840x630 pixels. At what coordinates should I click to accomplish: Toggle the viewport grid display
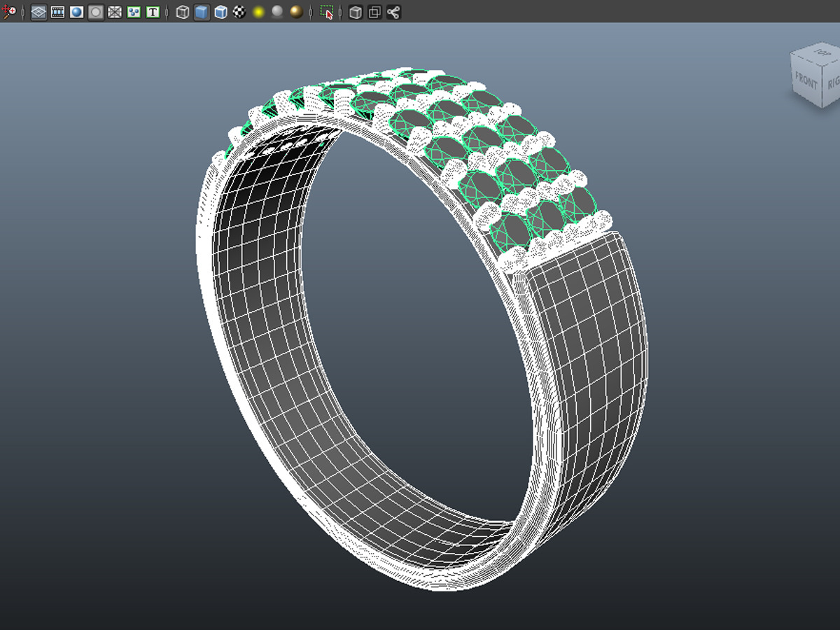(x=38, y=12)
